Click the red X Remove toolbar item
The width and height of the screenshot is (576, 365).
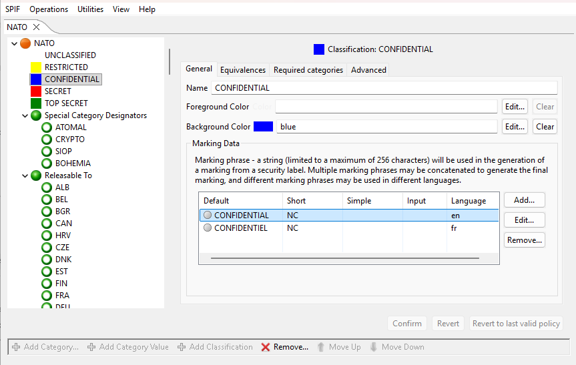pyautogui.click(x=285, y=347)
